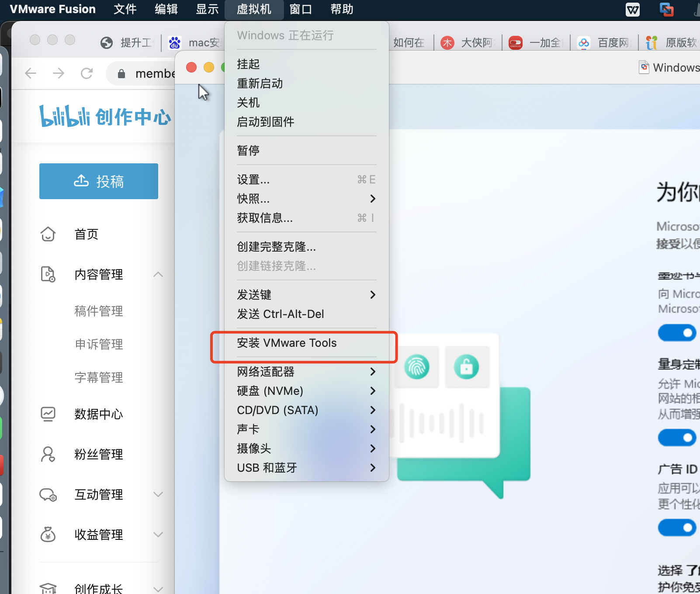Open the CD/DVD (SATA) submenu

click(307, 410)
